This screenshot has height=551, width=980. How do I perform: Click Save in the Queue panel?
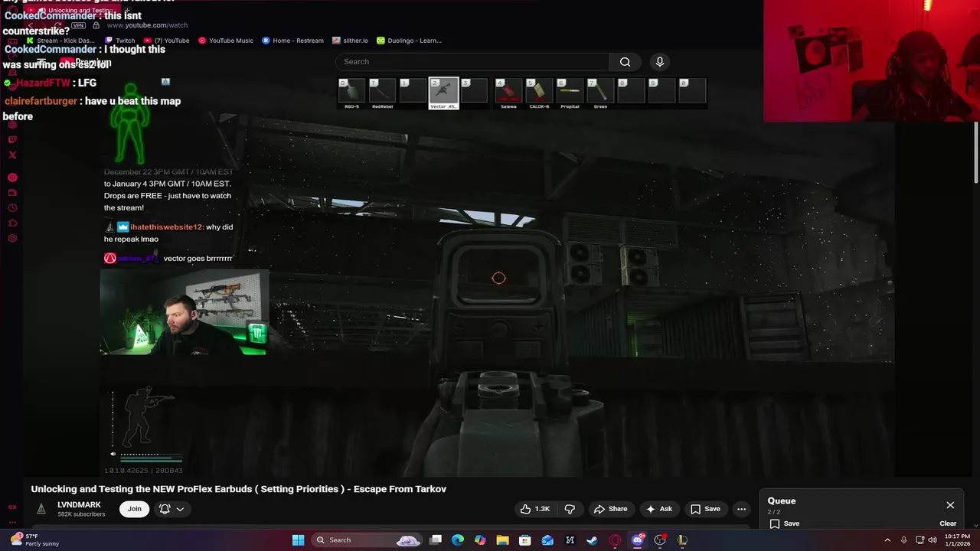click(x=784, y=523)
